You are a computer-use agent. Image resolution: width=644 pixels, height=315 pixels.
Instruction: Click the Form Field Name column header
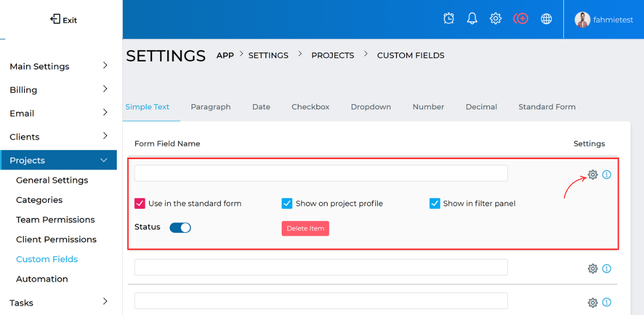tap(168, 144)
